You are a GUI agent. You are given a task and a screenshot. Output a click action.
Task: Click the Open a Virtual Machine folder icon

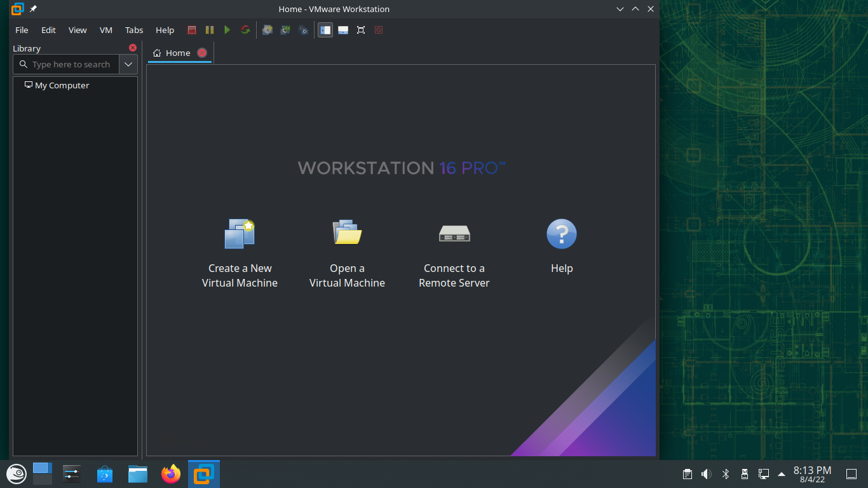click(x=347, y=233)
